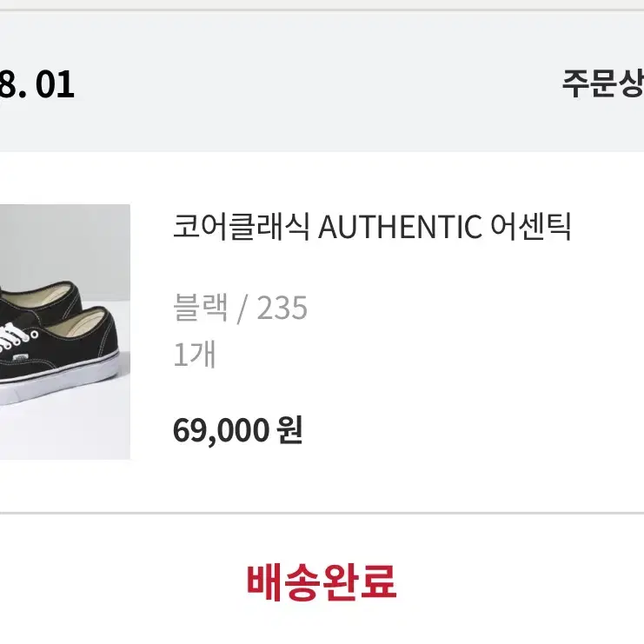Click the size number 235
This screenshot has height=644, width=644.
click(282, 308)
